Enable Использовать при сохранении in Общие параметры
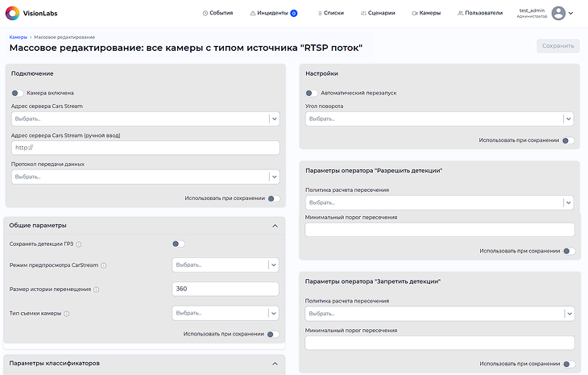The width and height of the screenshot is (588, 375). pos(273,335)
